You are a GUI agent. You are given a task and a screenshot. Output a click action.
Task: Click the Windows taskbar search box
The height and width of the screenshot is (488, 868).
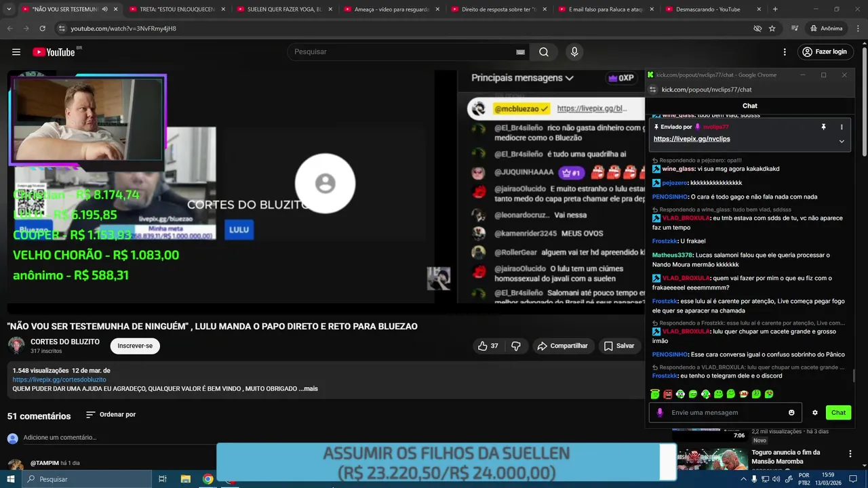click(x=87, y=479)
